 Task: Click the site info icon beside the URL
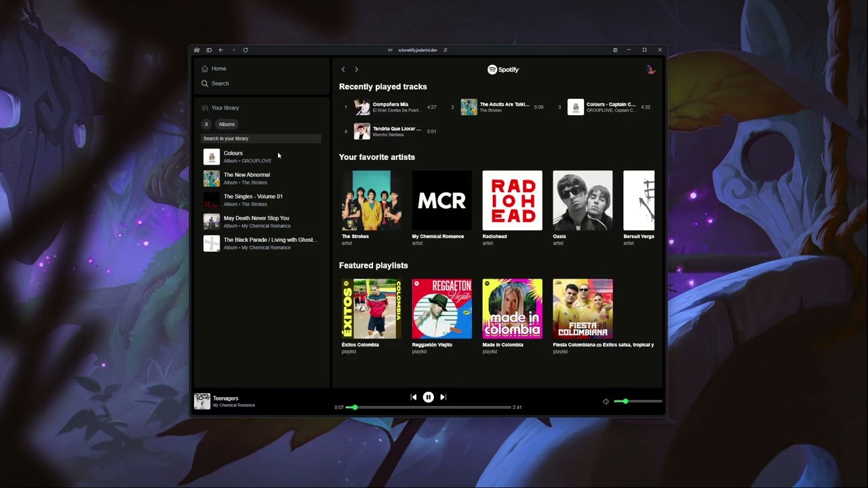pyautogui.click(x=391, y=50)
